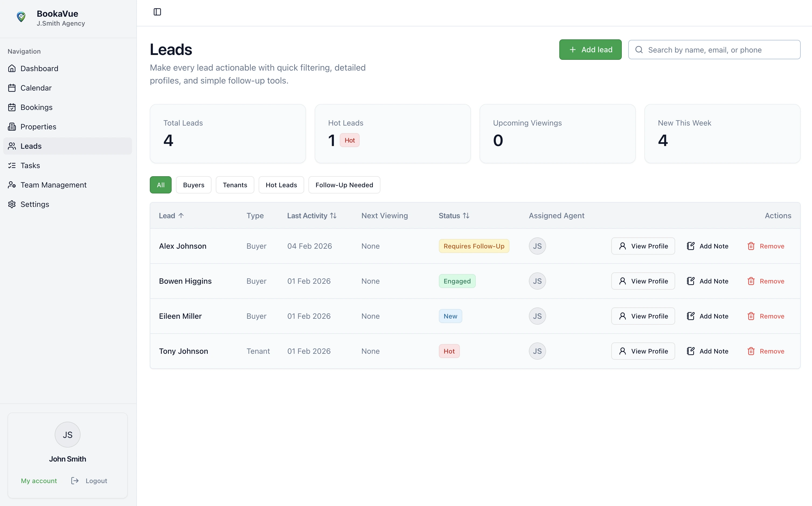Activate the Hot Leads filter

(x=281, y=185)
